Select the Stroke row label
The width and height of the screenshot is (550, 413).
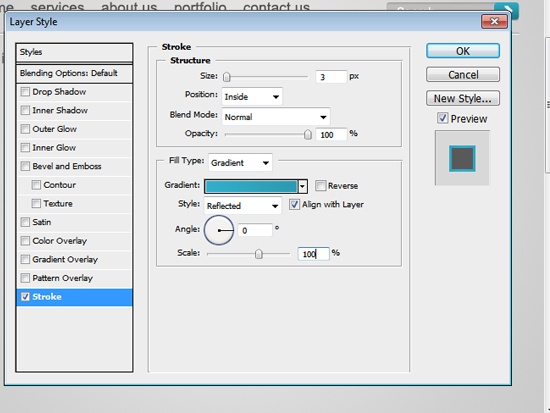click(x=47, y=297)
